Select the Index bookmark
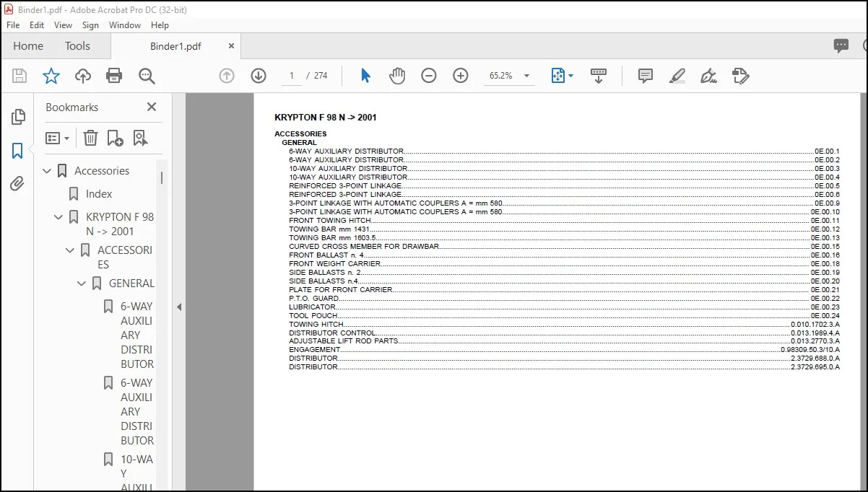Viewport: 868px width, 492px height. click(x=99, y=194)
